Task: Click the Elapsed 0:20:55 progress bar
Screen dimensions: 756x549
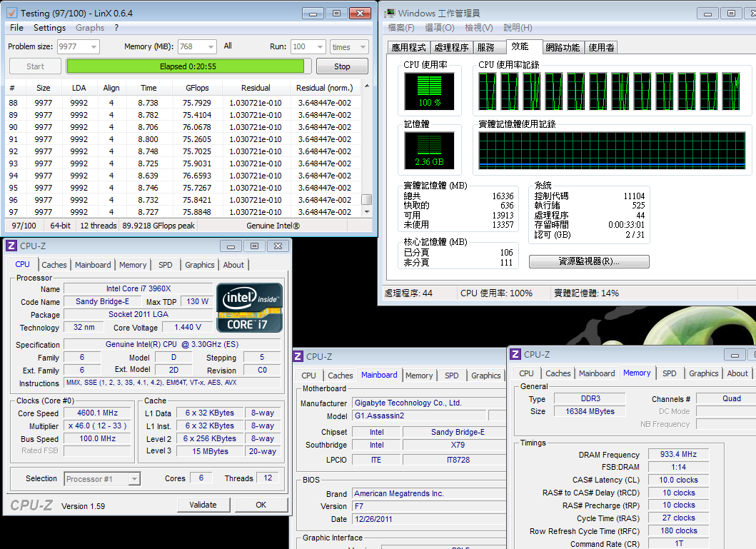Action: coord(188,66)
